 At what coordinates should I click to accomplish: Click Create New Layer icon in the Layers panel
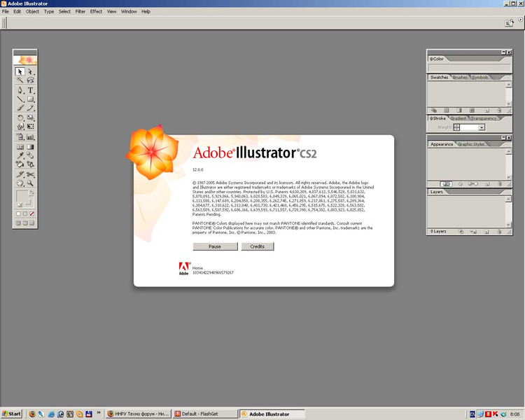tap(486, 232)
